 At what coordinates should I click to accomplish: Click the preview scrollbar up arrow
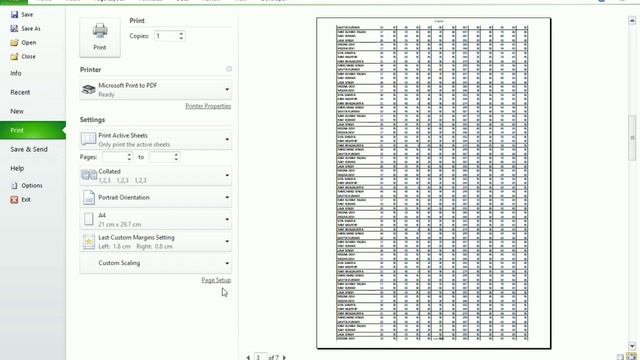(x=632, y=20)
